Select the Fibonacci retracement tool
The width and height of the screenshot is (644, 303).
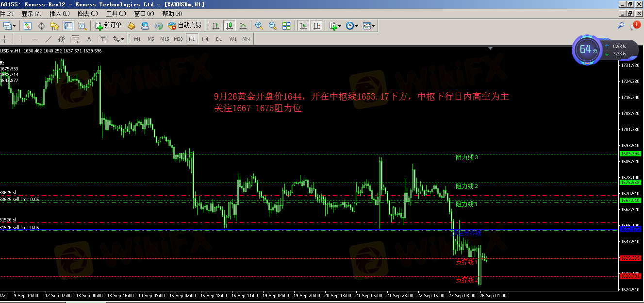(x=75, y=39)
